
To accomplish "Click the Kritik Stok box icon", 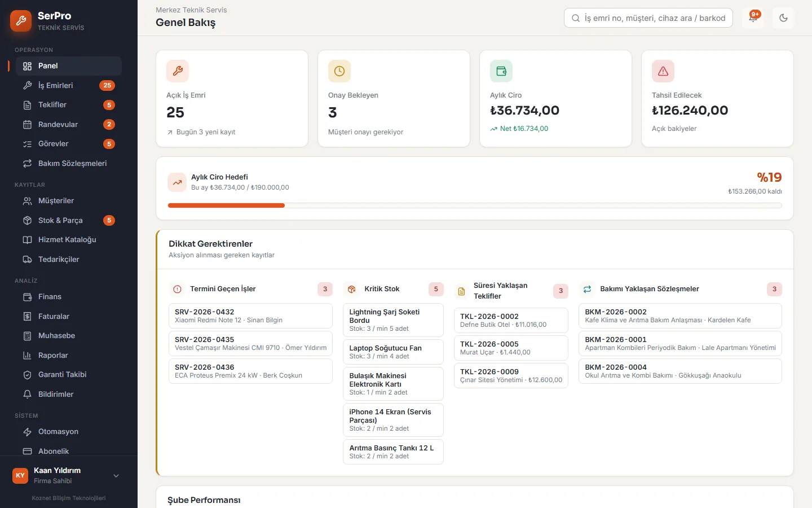I will pyautogui.click(x=351, y=289).
